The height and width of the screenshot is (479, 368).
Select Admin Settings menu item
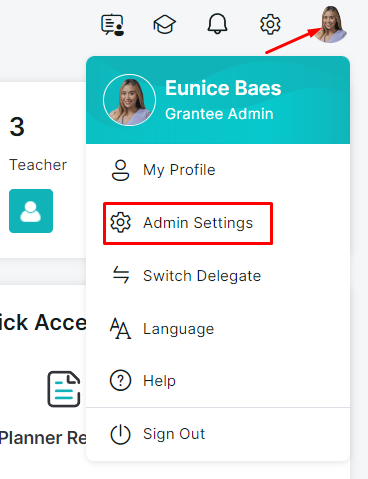point(218,223)
